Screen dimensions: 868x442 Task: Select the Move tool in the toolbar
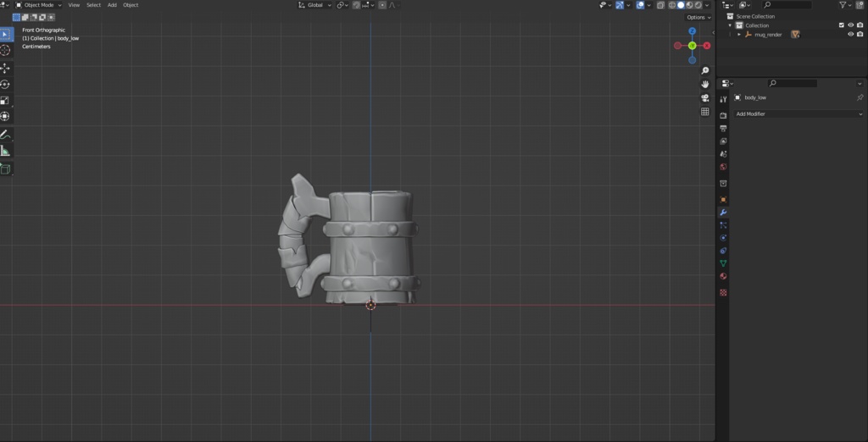(x=6, y=68)
